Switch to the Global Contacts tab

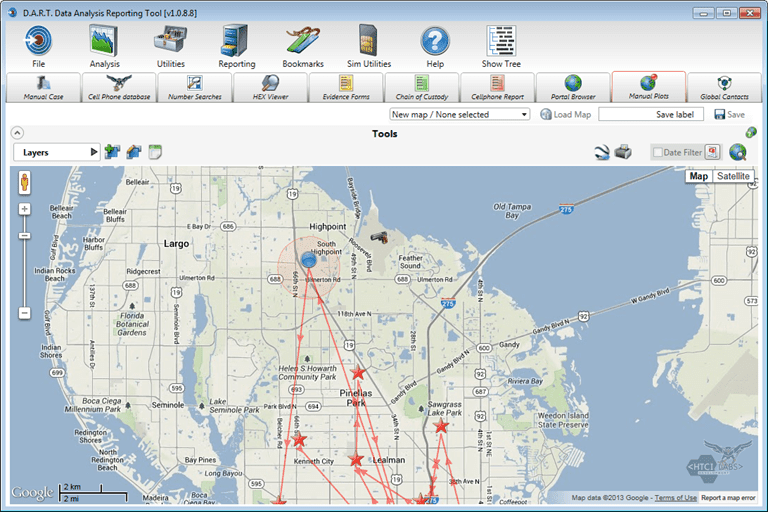click(724, 87)
